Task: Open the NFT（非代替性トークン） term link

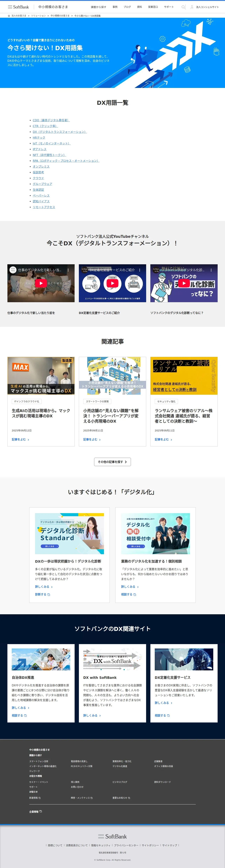Action: coord(49,155)
